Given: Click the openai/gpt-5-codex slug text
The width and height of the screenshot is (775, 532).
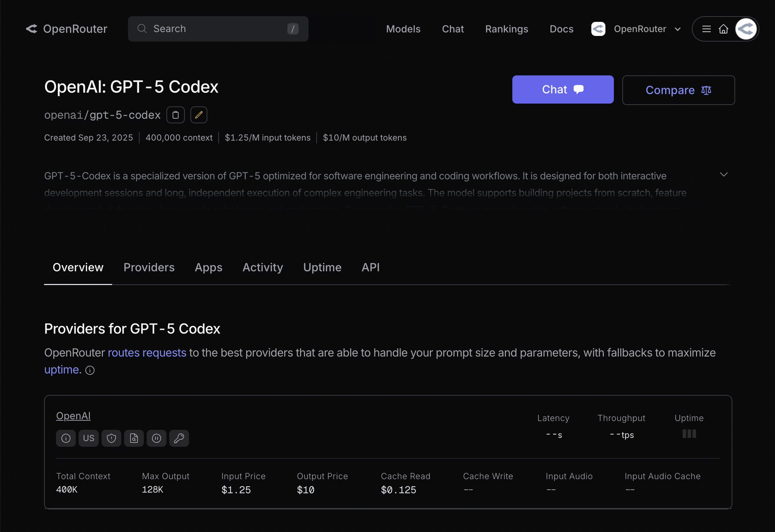Looking at the screenshot, I should [103, 115].
